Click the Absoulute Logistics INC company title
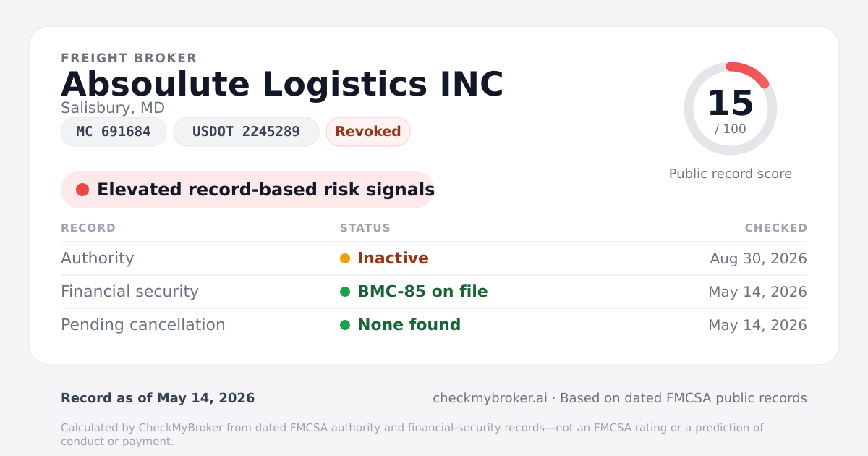This screenshot has width=868, height=456. (282, 84)
